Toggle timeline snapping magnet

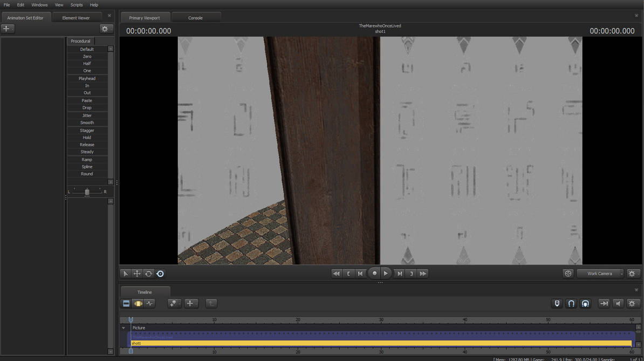[x=571, y=304]
